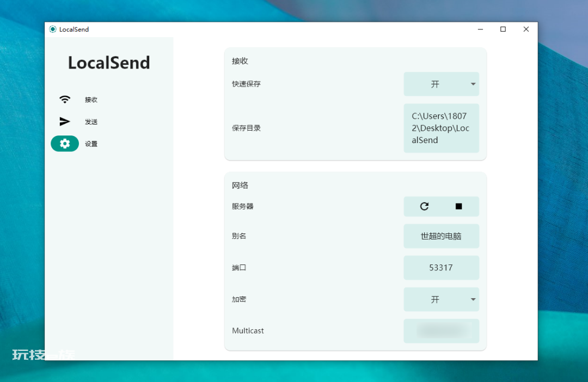
Task: Click the 服务器 label
Action: point(243,206)
